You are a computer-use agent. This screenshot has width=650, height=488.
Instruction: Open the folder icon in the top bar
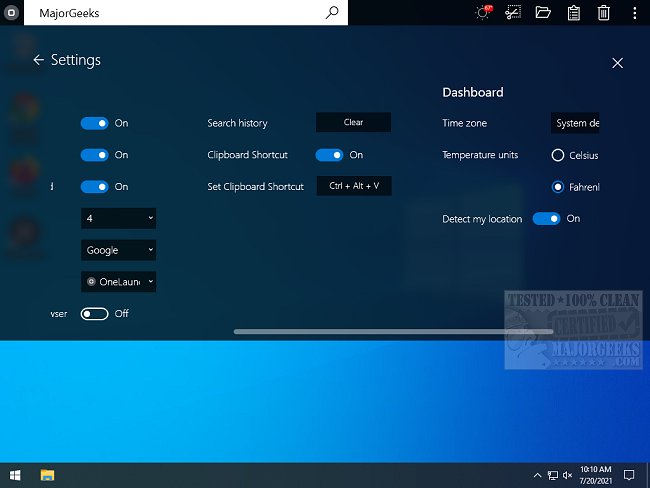[x=543, y=12]
